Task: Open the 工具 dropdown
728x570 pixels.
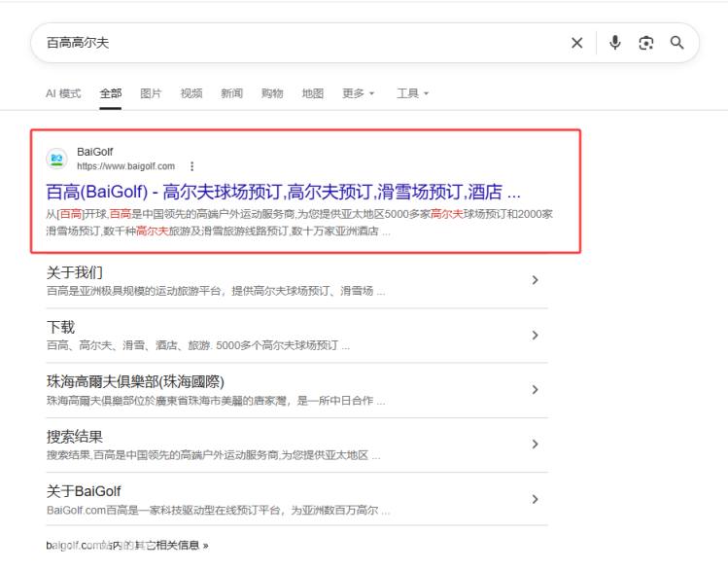Action: tap(413, 93)
